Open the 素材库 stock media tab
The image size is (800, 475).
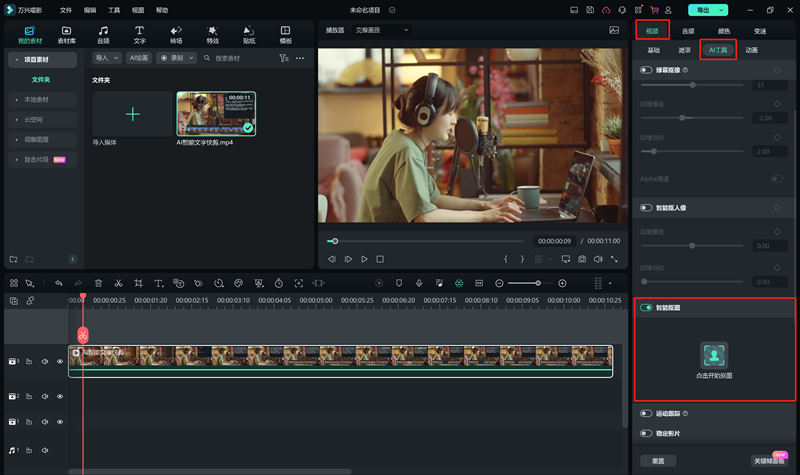pos(66,35)
